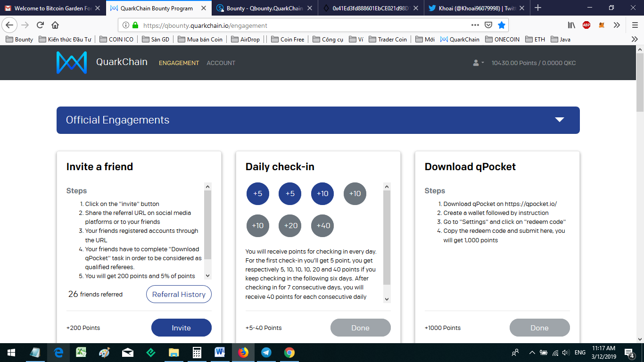Open Referral History
644x362 pixels.
(x=179, y=294)
